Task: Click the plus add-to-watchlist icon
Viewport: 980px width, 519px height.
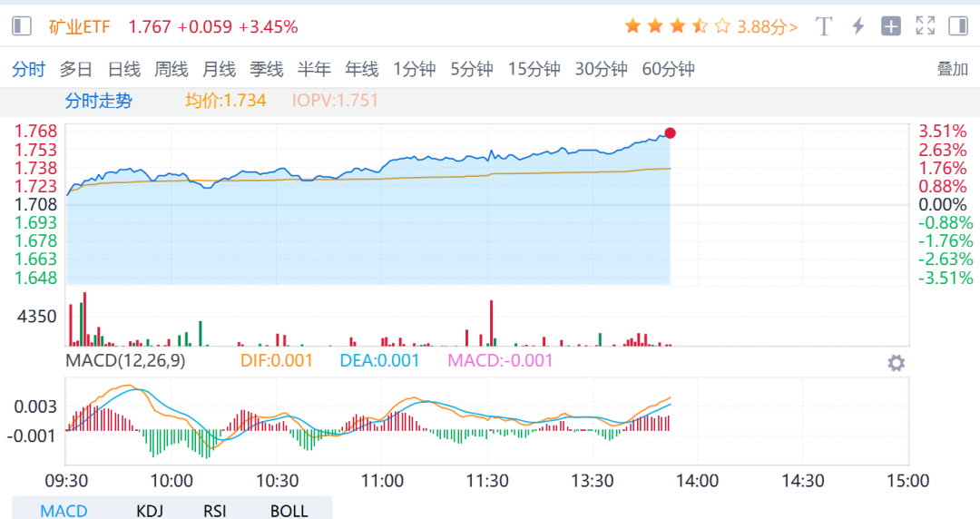Action: (x=891, y=26)
